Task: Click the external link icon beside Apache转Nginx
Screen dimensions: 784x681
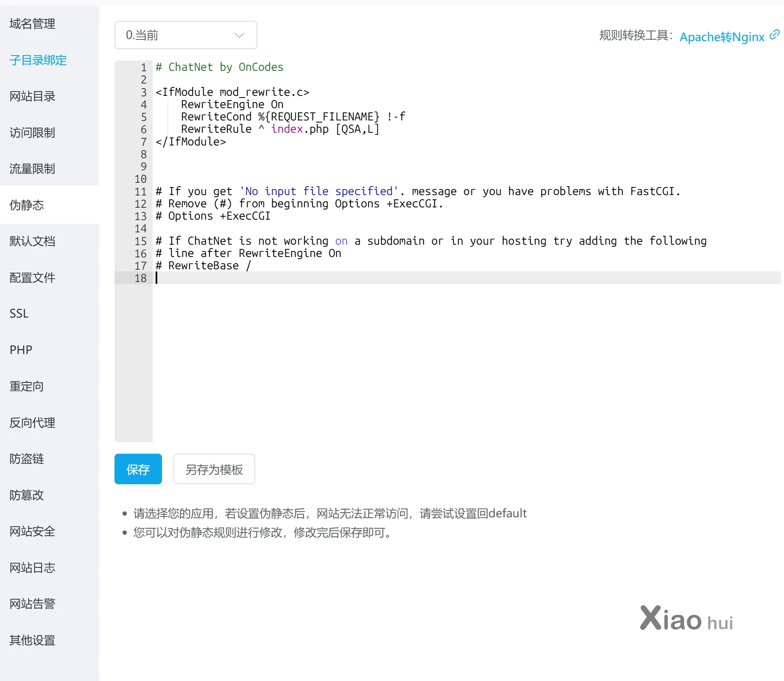Action: [774, 35]
